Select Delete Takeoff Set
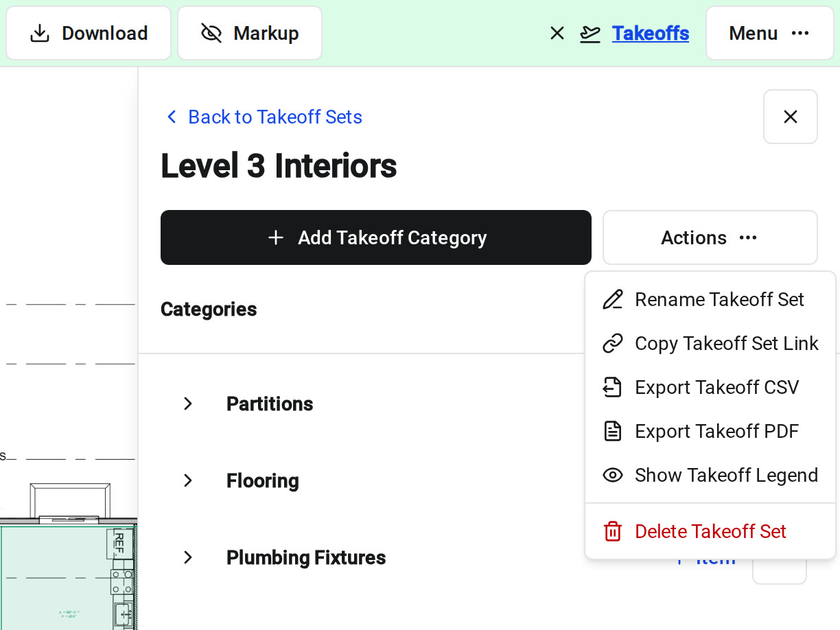The width and height of the screenshot is (840, 630). pos(710,531)
